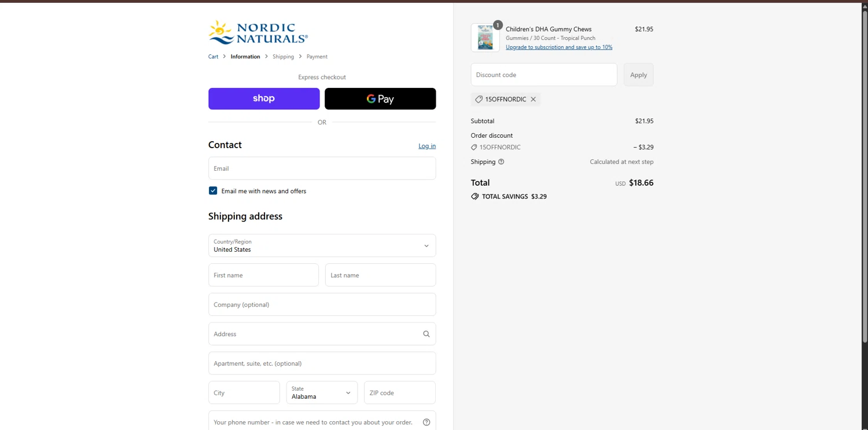Select the Shipping breadcrumb step
The width and height of the screenshot is (868, 430).
[284, 57]
